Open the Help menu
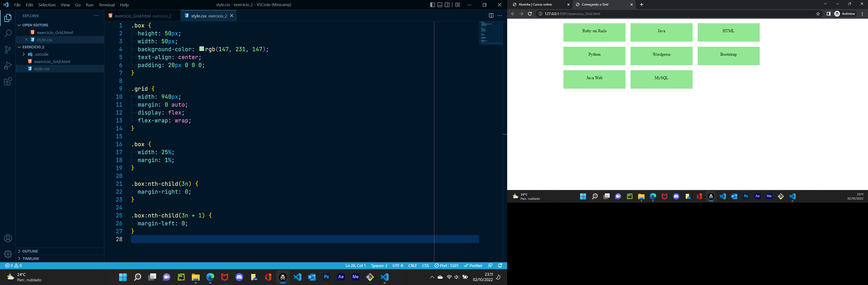The image size is (868, 285). point(124,5)
